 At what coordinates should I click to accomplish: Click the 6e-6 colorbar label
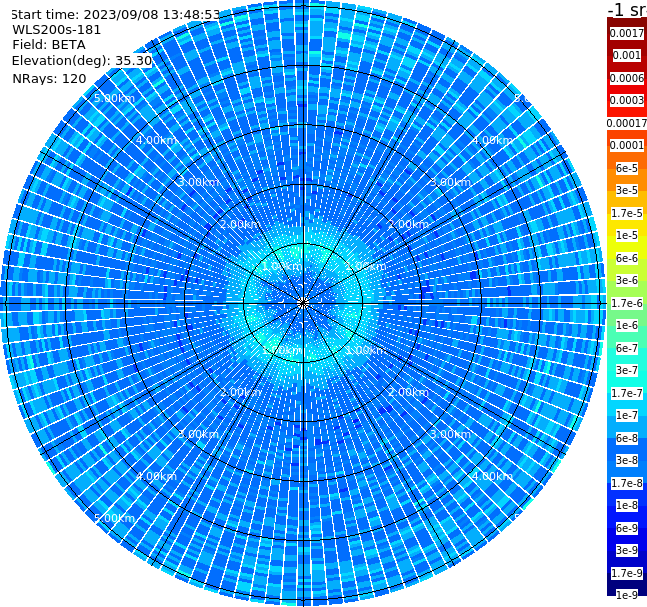(627, 258)
